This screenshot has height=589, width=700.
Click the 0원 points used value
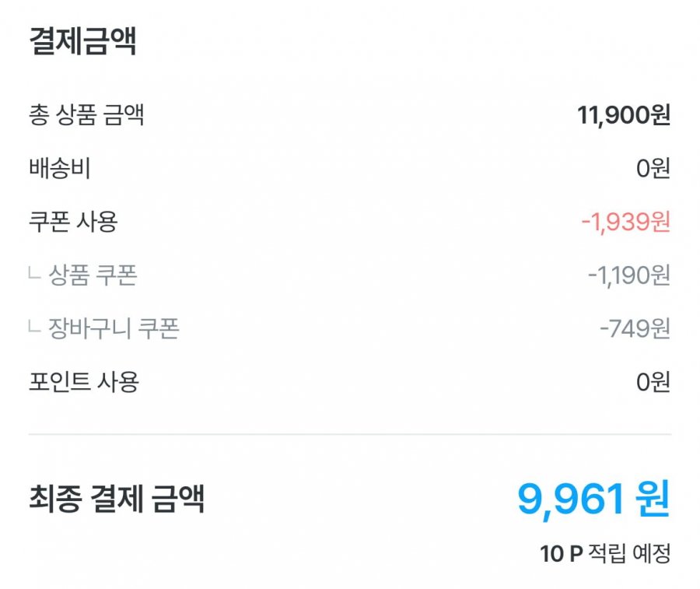coord(653,383)
